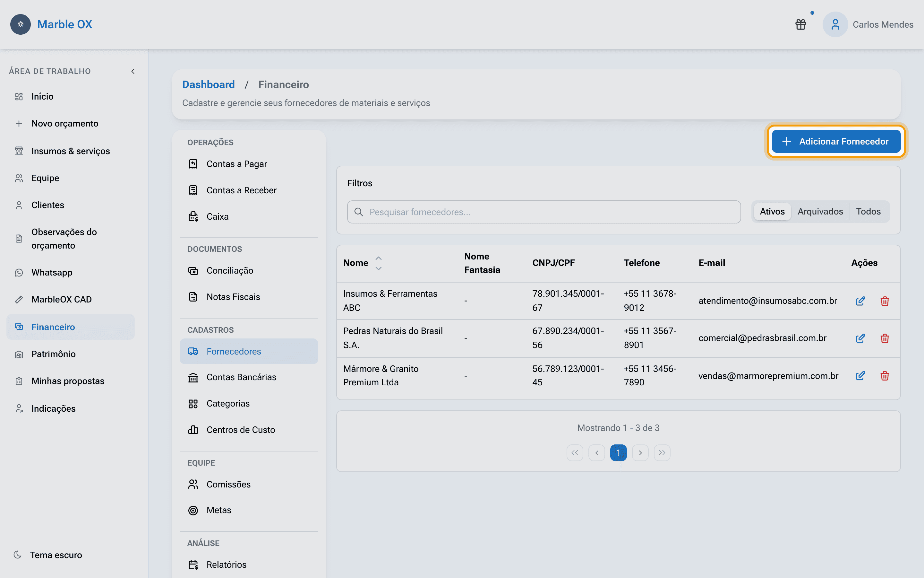Click CNPJ 56.789.123/0001-45 cell

click(568, 375)
